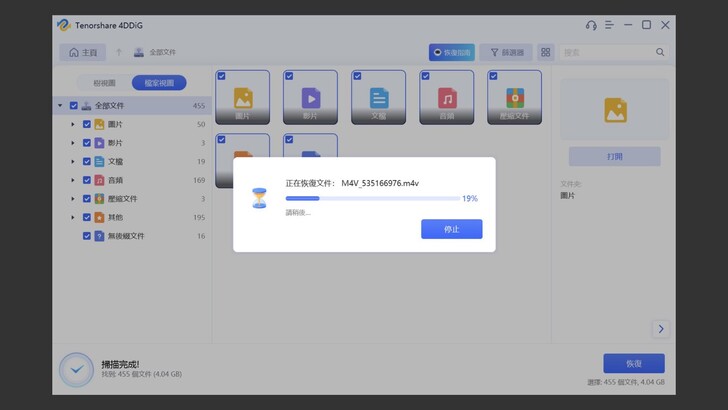Viewport: 728px width, 410px height.
Task: Click the 選擇: 455 個文件, 4.04 GB text
Action: [x=626, y=382]
